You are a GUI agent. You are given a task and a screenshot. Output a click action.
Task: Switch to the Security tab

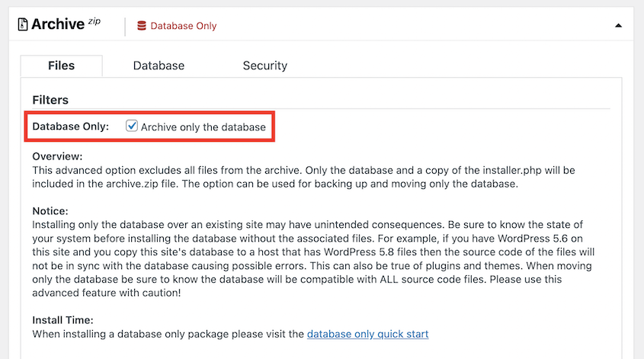click(x=265, y=66)
